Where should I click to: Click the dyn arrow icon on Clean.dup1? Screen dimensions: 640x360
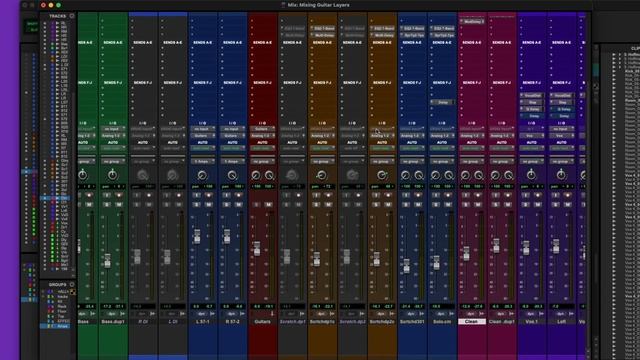511,314
